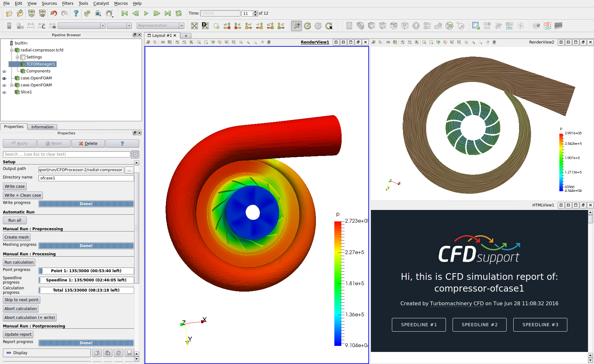594x364 pixels.
Task: Open SPEEDLINE #2 in the report
Action: pos(479,324)
